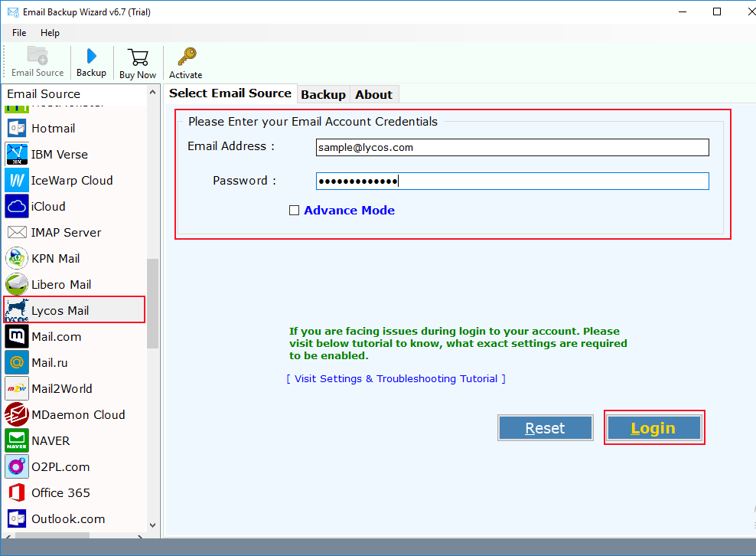Select Office 365 list entry text
This screenshot has width=756, height=556.
coord(60,493)
